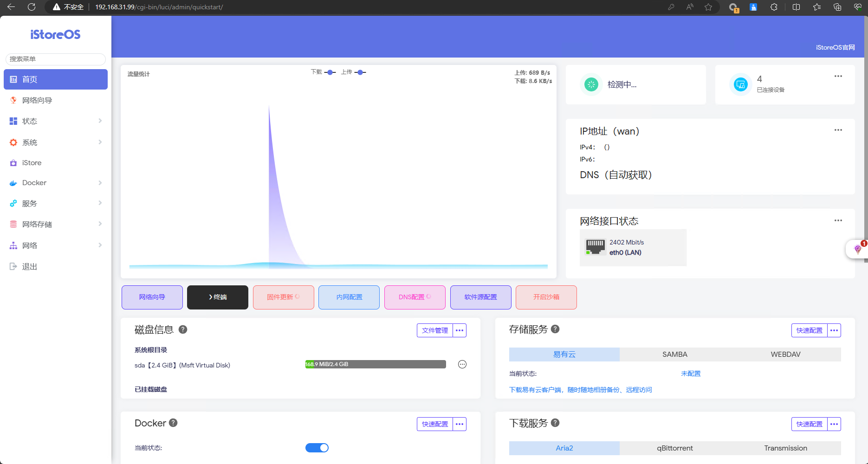The height and width of the screenshot is (464, 868).
Task: Click the eth0 LAN ethernet port icon
Action: pyautogui.click(x=595, y=246)
